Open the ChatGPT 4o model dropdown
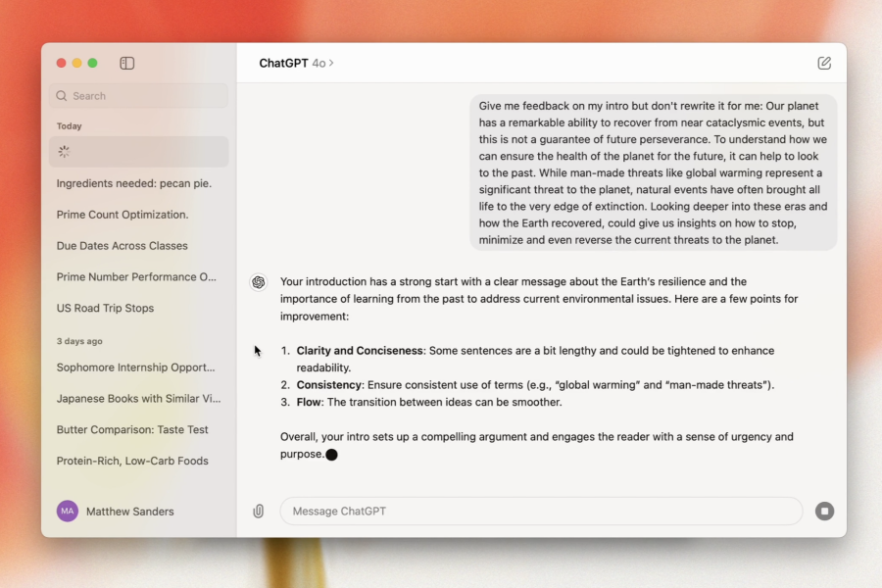882x588 pixels. point(296,63)
